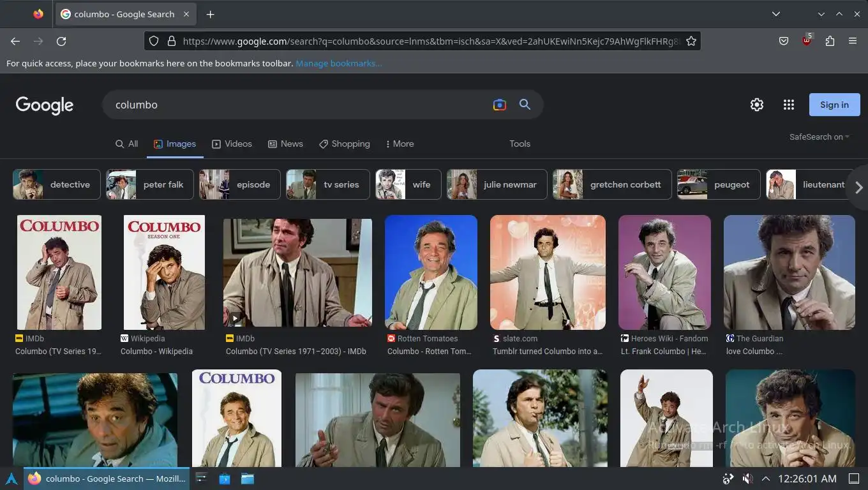Screen dimensions: 868x490
Task: Open the Google apps grid
Action: [x=789, y=105]
